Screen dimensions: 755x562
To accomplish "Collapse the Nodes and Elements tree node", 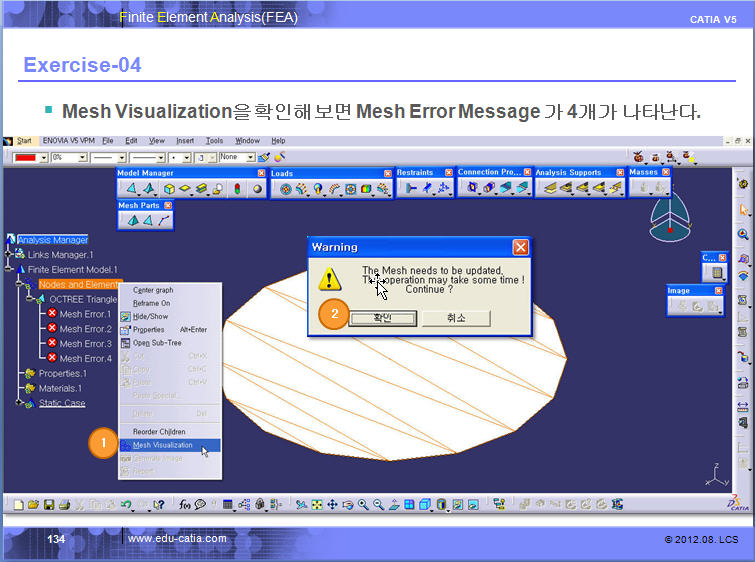I will tap(18, 284).
